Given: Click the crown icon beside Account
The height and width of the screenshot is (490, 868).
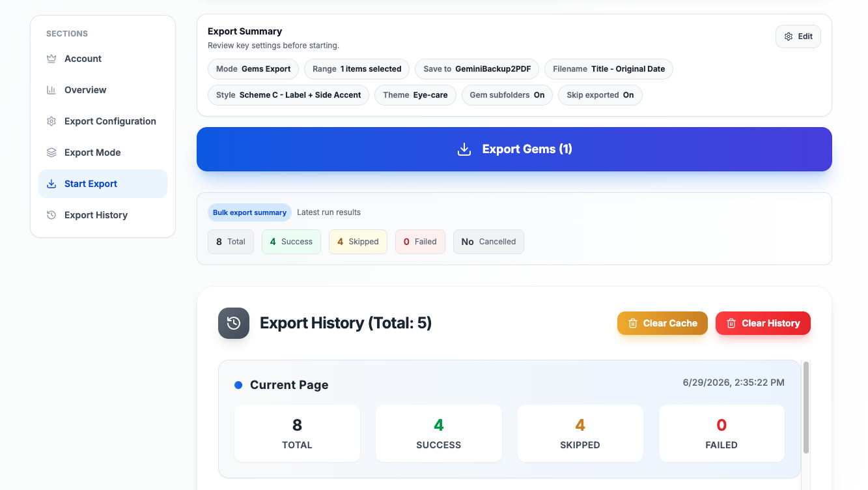Looking at the screenshot, I should (51, 59).
